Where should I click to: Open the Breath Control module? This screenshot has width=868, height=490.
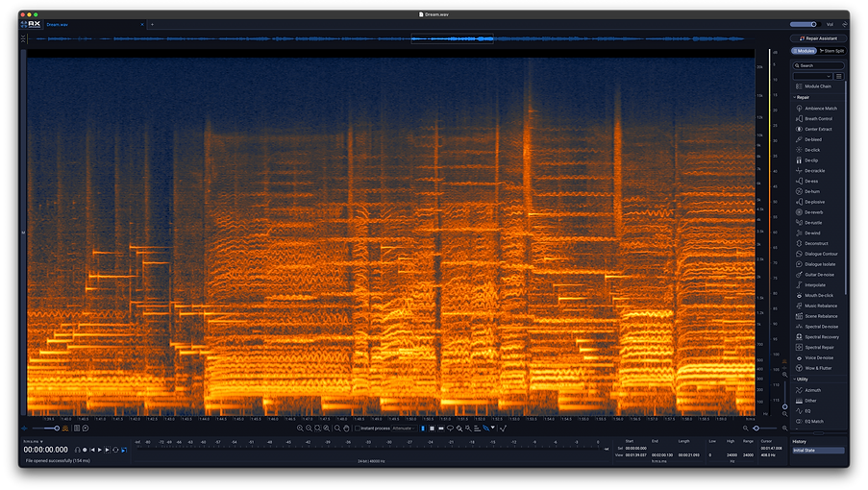814,119
